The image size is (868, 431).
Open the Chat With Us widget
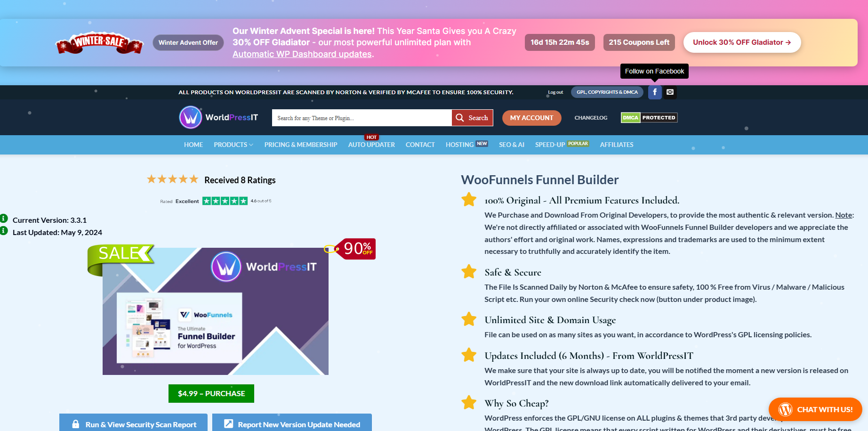(x=815, y=409)
